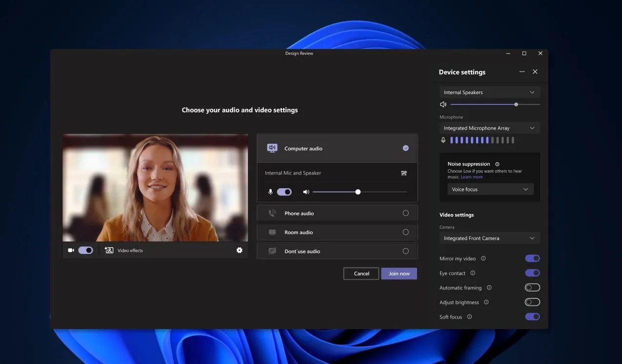622x364 pixels.
Task: Enable Adjust brightness toggle
Action: [532, 303]
